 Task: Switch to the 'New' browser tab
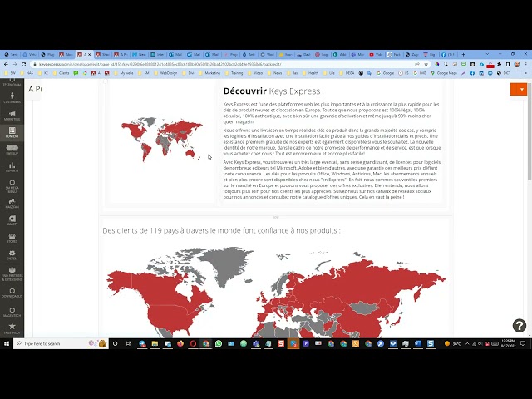pyautogui.click(x=139, y=54)
